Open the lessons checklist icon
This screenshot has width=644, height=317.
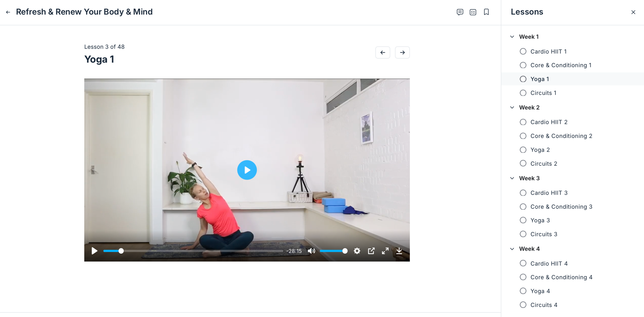[473, 12]
